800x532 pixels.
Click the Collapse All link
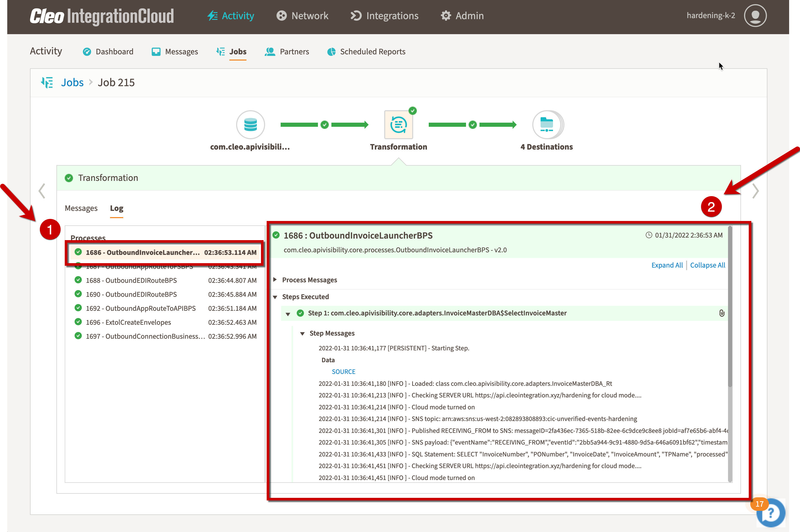[707, 265]
